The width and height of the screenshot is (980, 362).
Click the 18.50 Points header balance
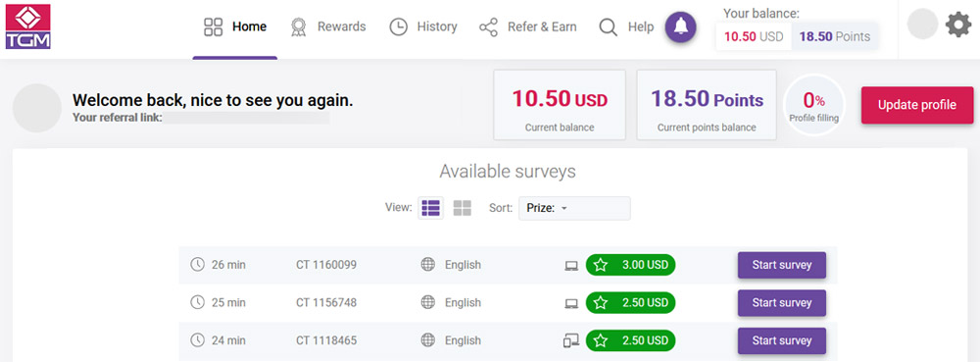pyautogui.click(x=834, y=36)
